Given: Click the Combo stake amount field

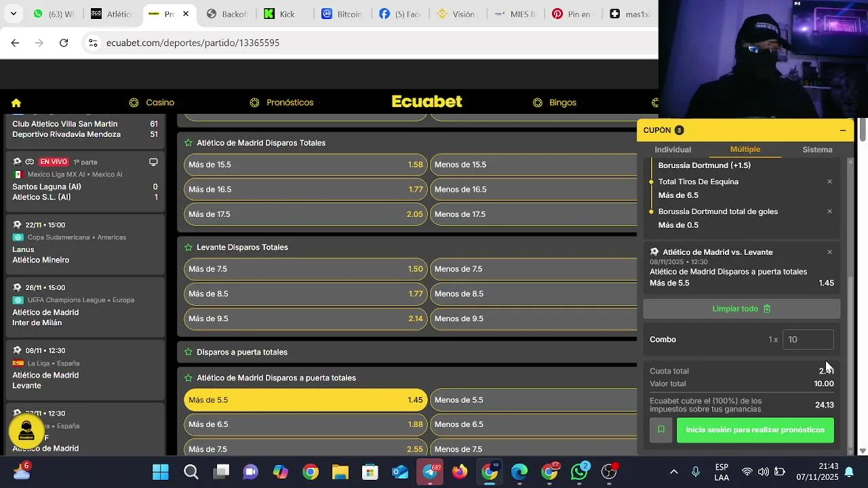Looking at the screenshot, I should click(x=808, y=340).
